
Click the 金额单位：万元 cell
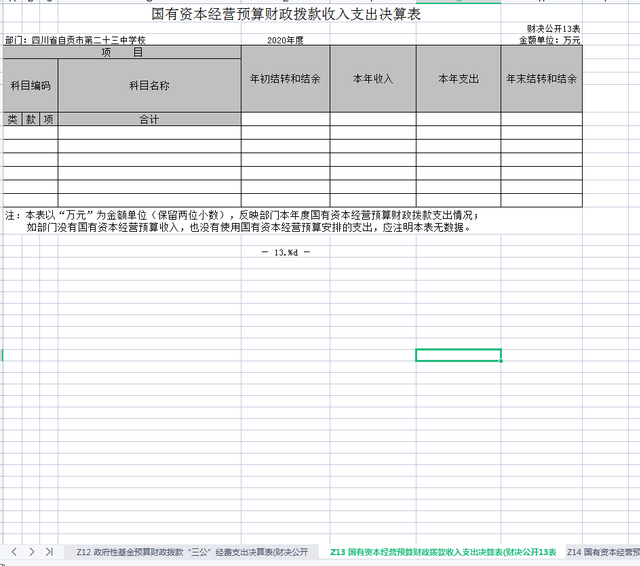pyautogui.click(x=549, y=41)
